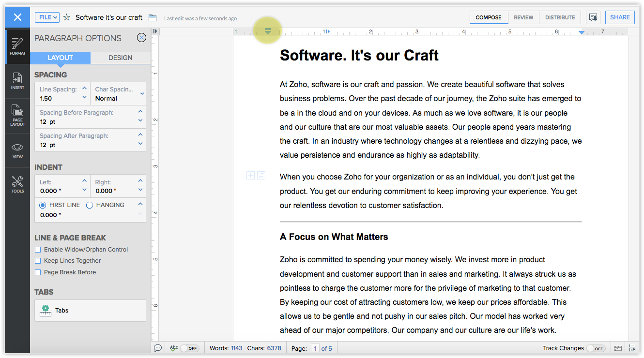Click the Tabs ruler gear icon
The image size is (644, 358).
(46, 311)
